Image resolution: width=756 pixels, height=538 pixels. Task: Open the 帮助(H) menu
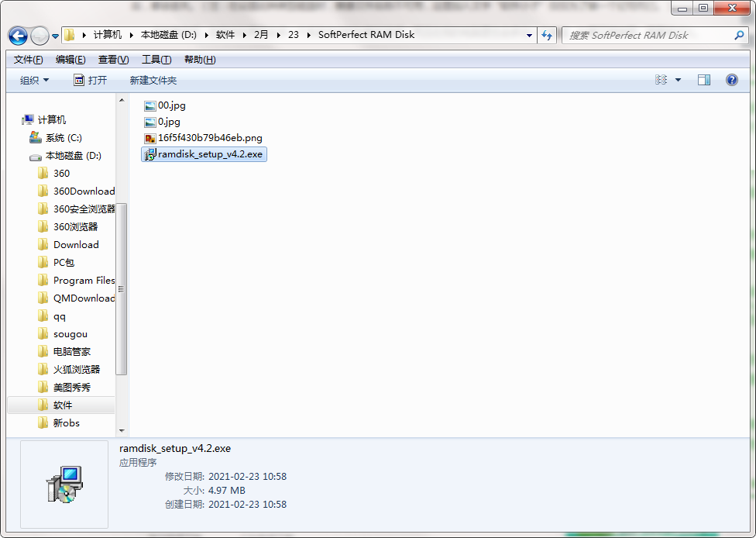pos(200,60)
